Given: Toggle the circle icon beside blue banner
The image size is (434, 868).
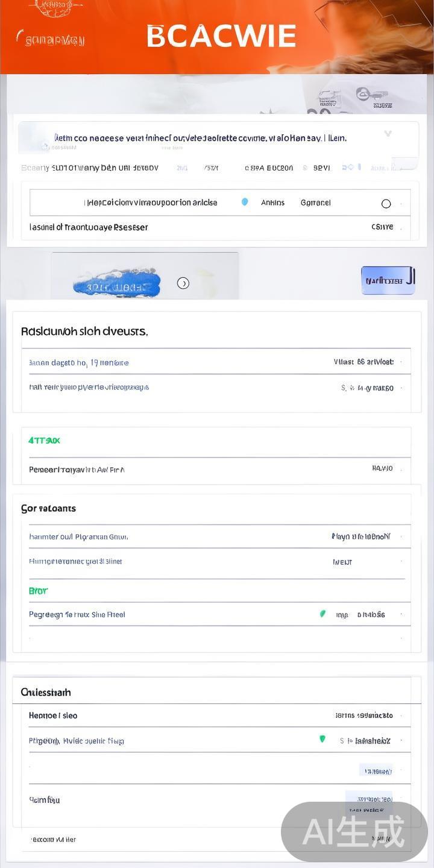Looking at the screenshot, I should point(183,283).
